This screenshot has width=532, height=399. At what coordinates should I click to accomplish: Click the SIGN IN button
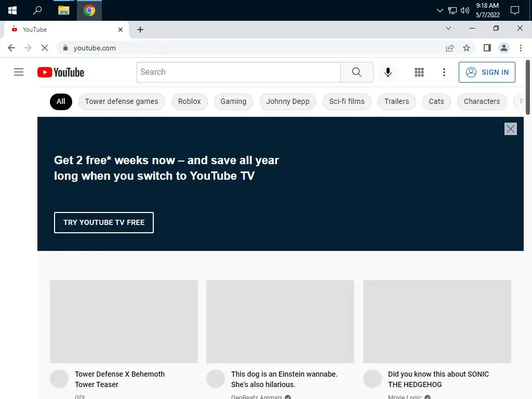[x=487, y=72]
